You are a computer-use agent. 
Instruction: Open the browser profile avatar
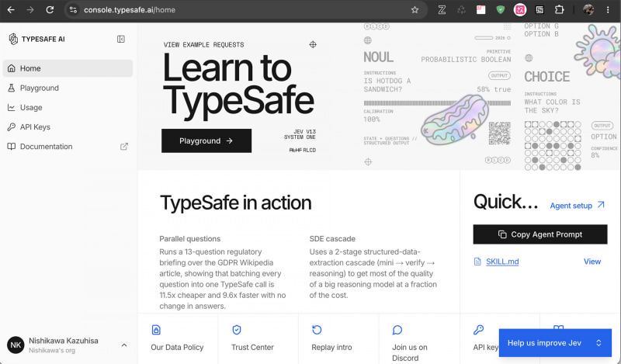click(588, 10)
